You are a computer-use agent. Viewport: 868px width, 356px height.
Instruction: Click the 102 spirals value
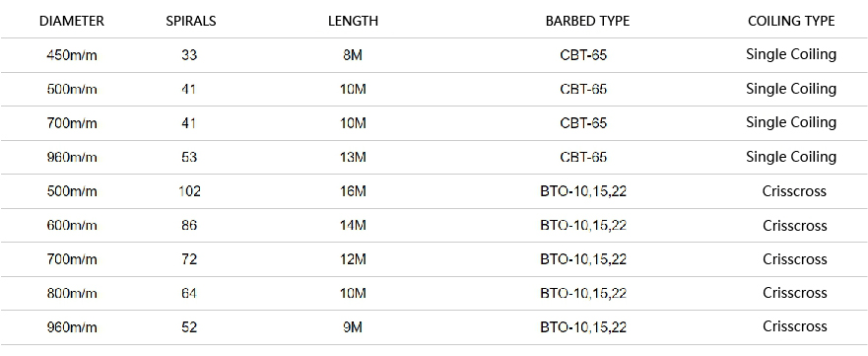[189, 191]
